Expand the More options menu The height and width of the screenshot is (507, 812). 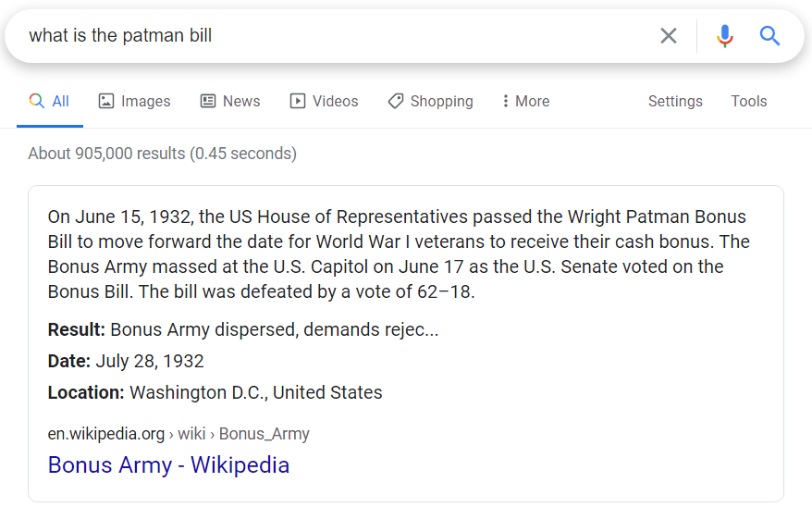[x=525, y=101]
